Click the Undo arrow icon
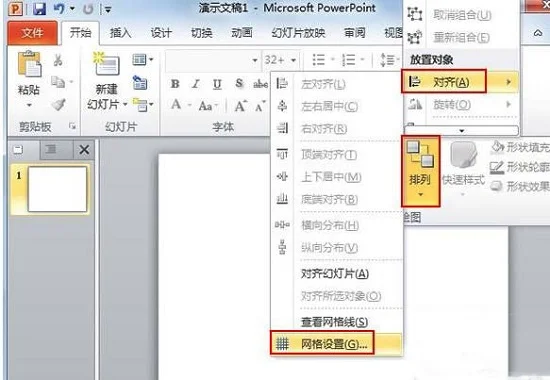This screenshot has width=550, height=380. [x=59, y=9]
